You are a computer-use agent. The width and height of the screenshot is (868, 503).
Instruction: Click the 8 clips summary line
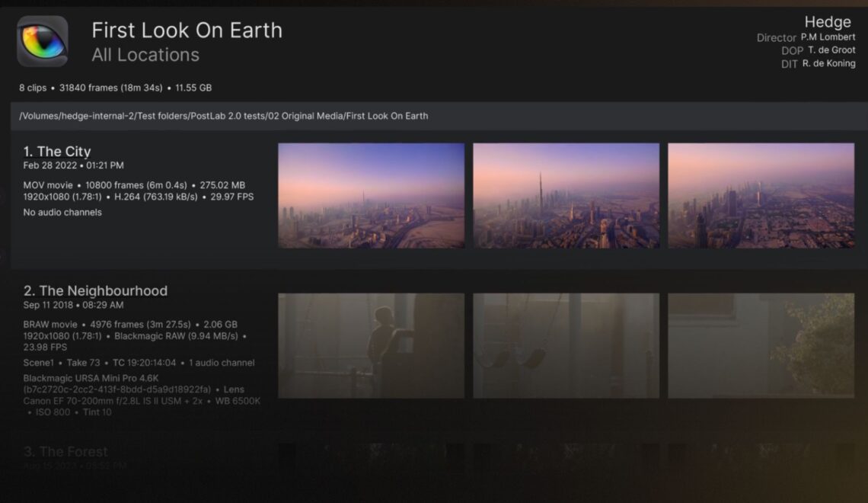pyautogui.click(x=115, y=88)
